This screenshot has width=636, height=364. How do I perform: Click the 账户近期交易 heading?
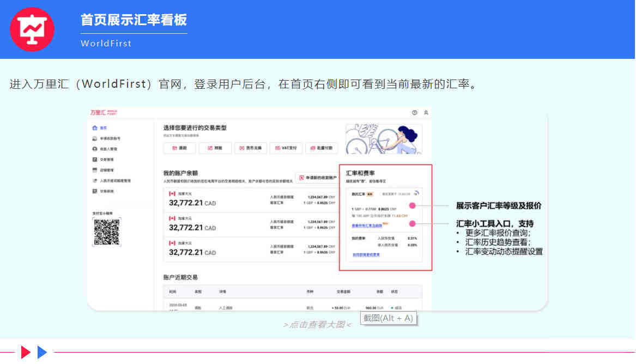tap(180, 277)
